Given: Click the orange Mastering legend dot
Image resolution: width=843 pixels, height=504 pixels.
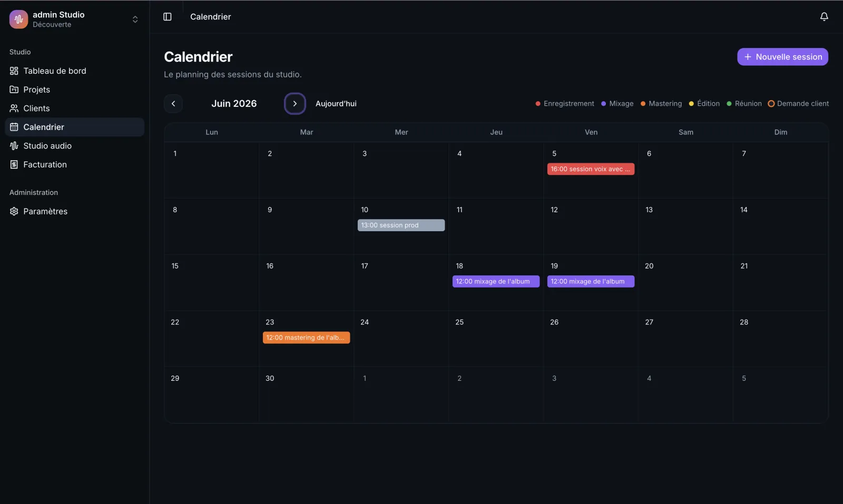Looking at the screenshot, I should [643, 104].
